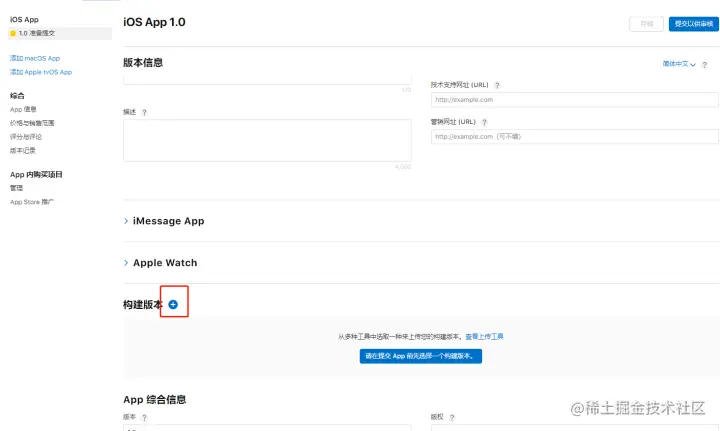
Task: Open 价格与销售范围 in the sidebar
Action: 32,123
